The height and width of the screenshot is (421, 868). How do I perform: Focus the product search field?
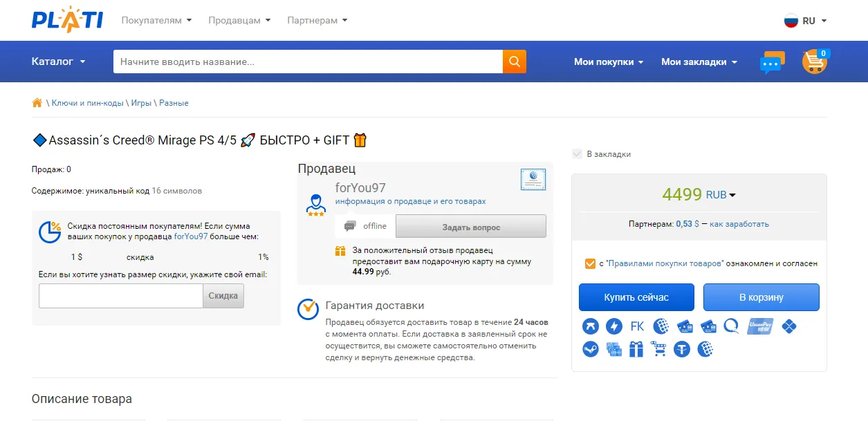coord(308,62)
